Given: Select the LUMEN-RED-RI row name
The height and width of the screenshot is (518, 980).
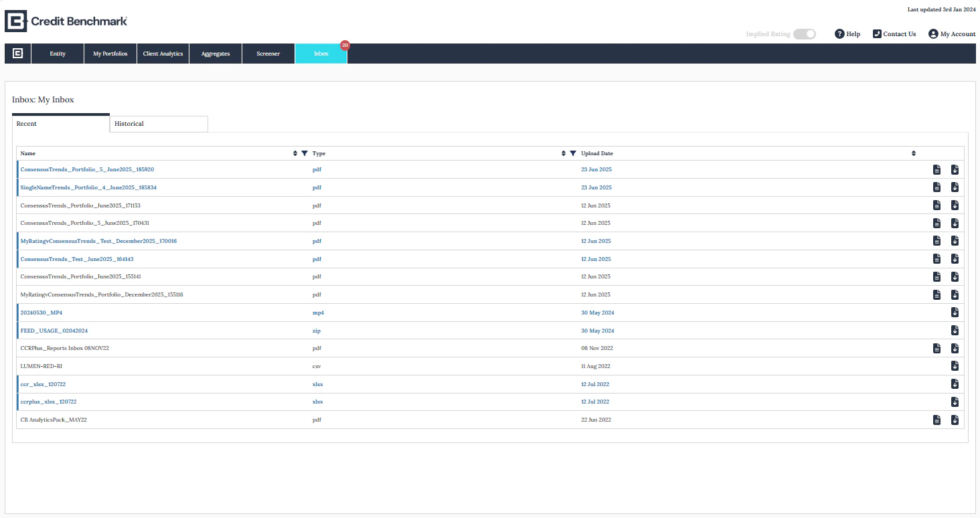Looking at the screenshot, I should [x=42, y=366].
